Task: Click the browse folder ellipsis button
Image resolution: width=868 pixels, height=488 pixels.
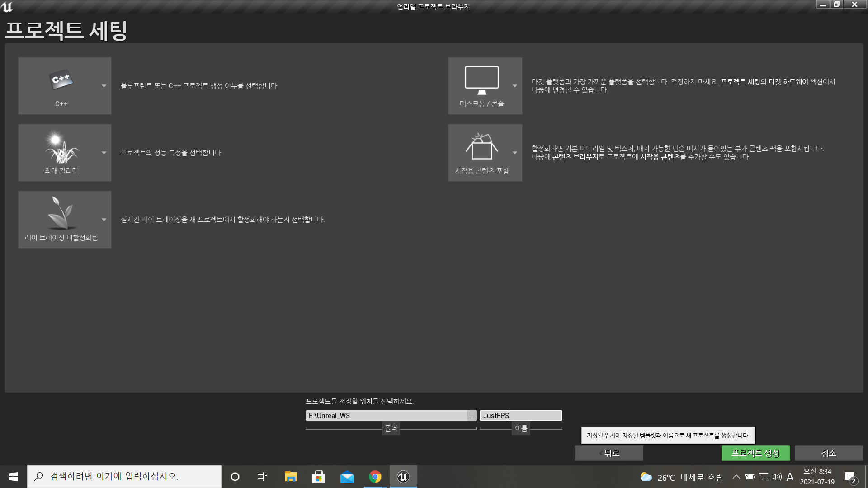Action: click(x=472, y=416)
